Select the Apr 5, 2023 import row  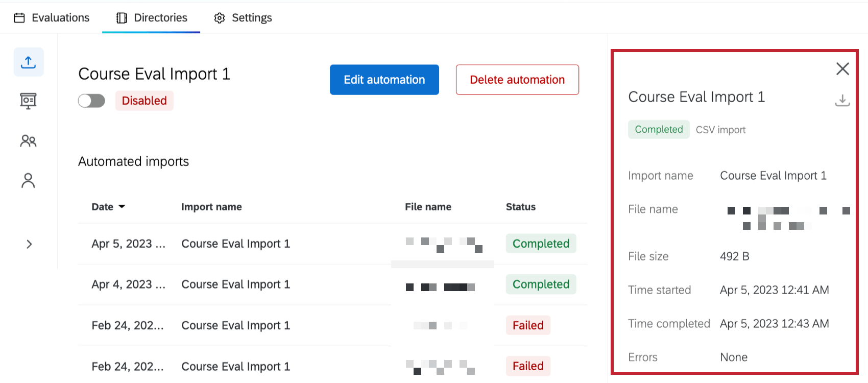pyautogui.click(x=235, y=244)
